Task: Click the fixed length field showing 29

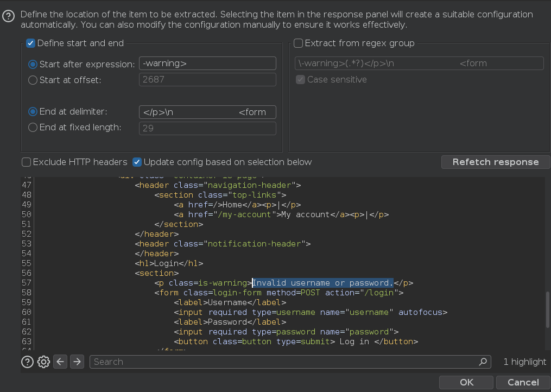Action: pyautogui.click(x=207, y=128)
